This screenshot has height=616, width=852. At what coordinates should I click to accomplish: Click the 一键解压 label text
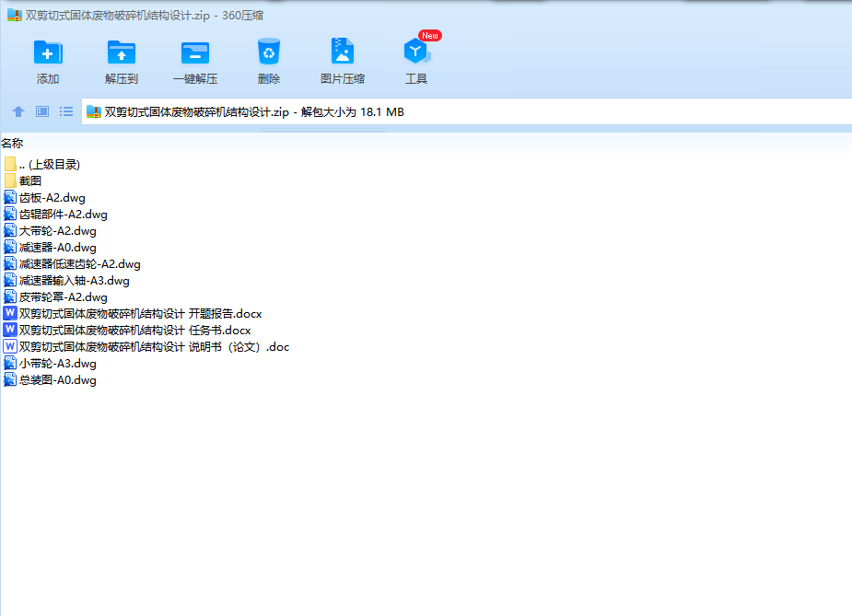click(x=195, y=79)
